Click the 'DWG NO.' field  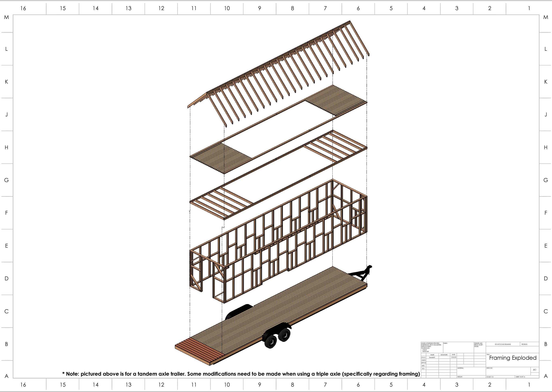489,368
